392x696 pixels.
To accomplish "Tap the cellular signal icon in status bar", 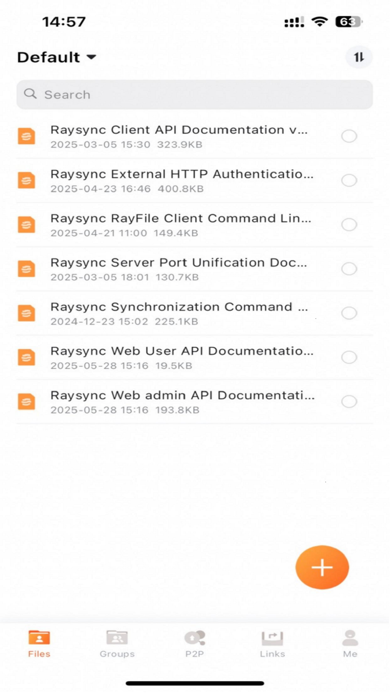I will pyautogui.click(x=294, y=22).
